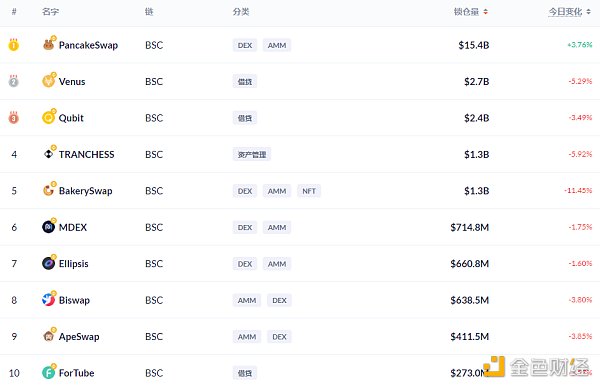Open the Biswap logo icon
Screen dimensions: 600x388
click(x=49, y=300)
